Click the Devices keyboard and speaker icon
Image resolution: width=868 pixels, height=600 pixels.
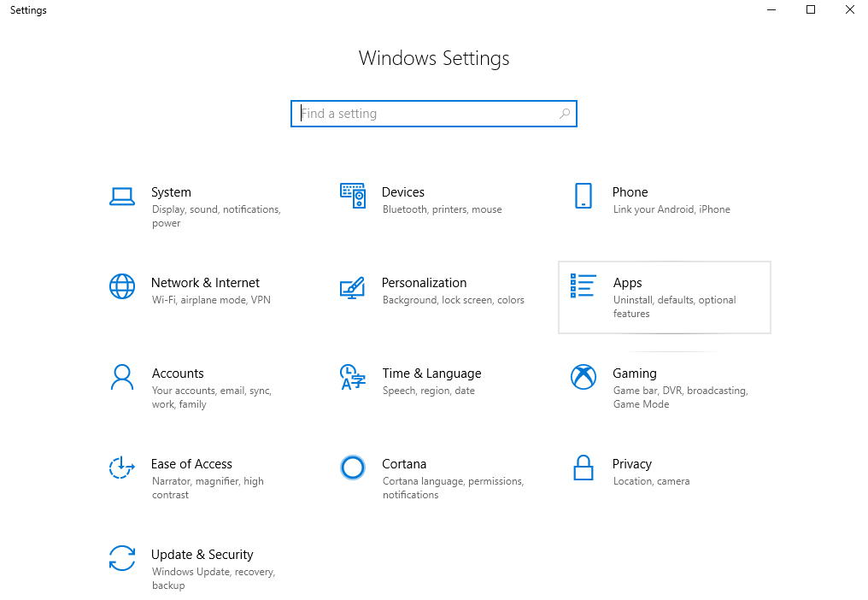pyautogui.click(x=353, y=196)
